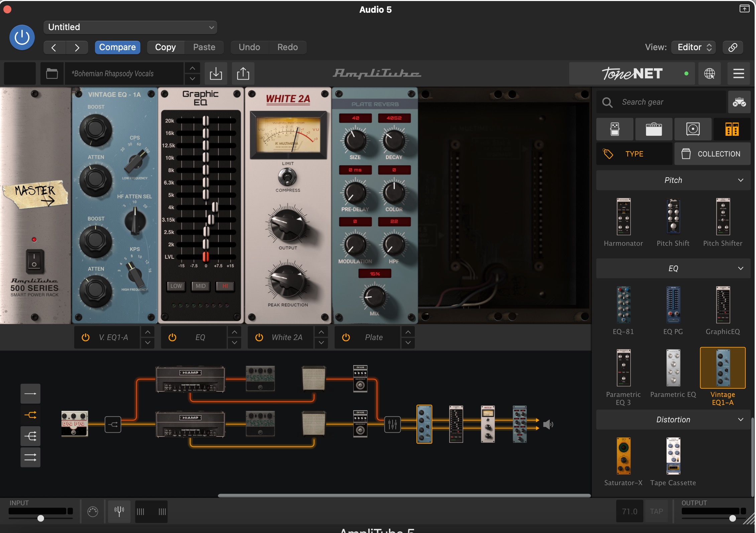Go to next preset arrow
Screen dimensions: 756x533
pyautogui.click(x=77, y=47)
